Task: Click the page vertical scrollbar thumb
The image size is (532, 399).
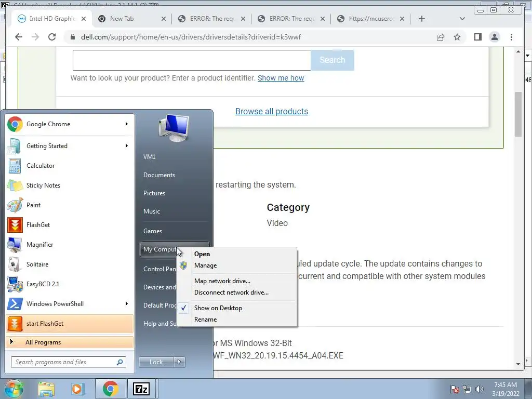Action: tap(518, 114)
